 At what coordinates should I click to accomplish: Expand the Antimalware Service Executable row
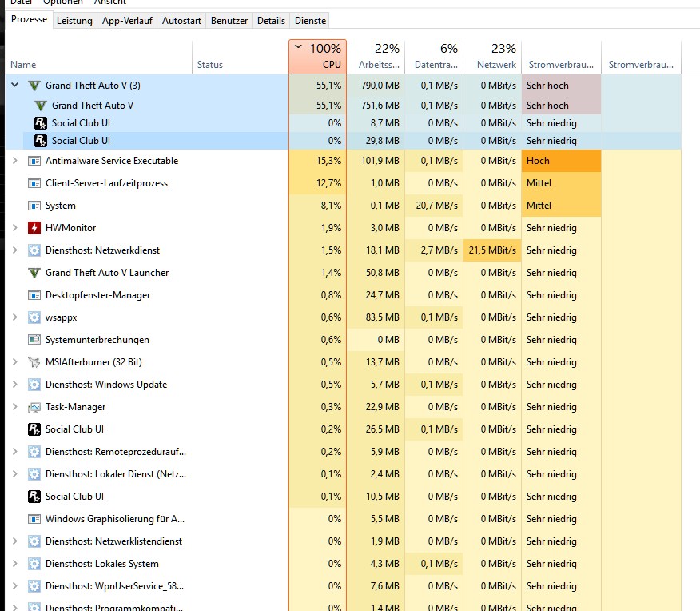tap(14, 160)
